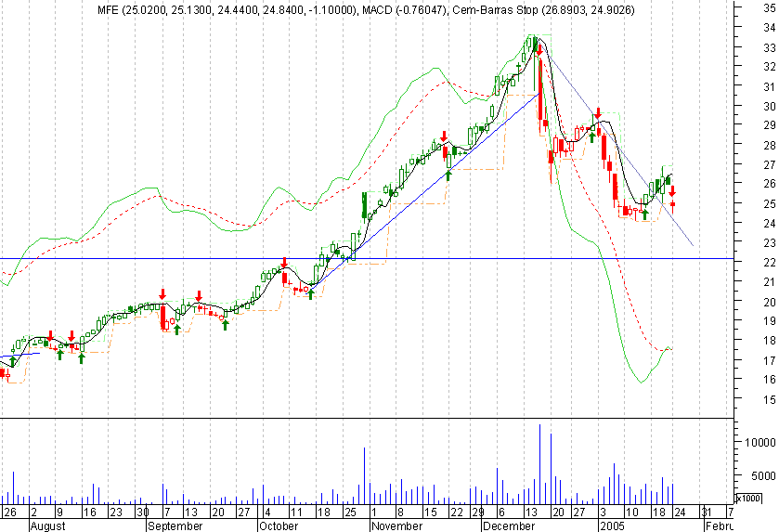Screen dimensions: 779x532
Task: Click the October month label
Action: coord(279,526)
